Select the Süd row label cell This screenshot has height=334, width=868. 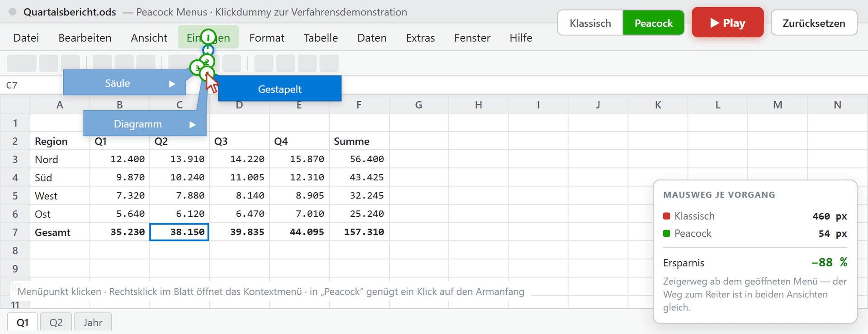point(60,178)
